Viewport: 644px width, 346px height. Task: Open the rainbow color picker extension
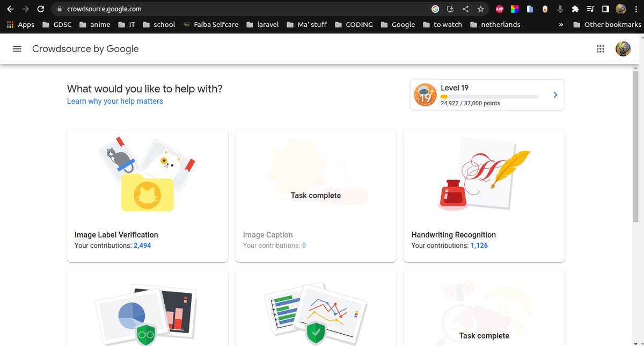[515, 9]
